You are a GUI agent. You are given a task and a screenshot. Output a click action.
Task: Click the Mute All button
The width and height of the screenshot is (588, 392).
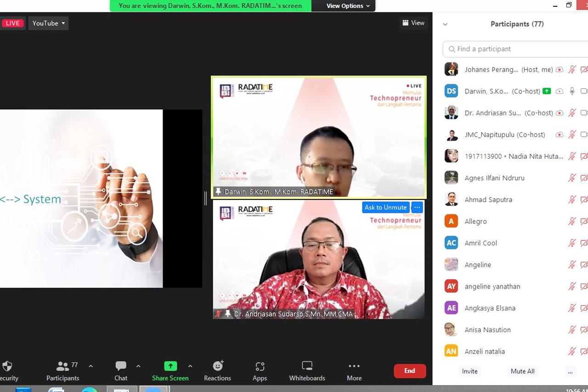522,371
